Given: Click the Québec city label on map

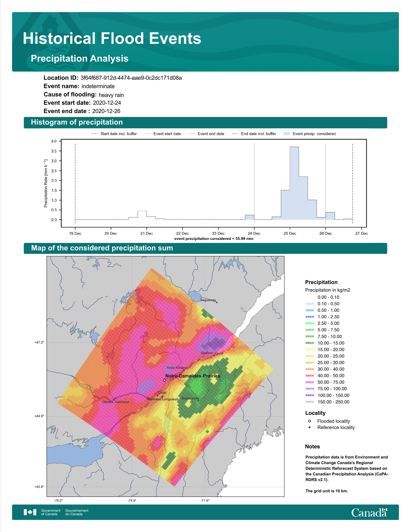Looking at the screenshot, I should (207, 353).
